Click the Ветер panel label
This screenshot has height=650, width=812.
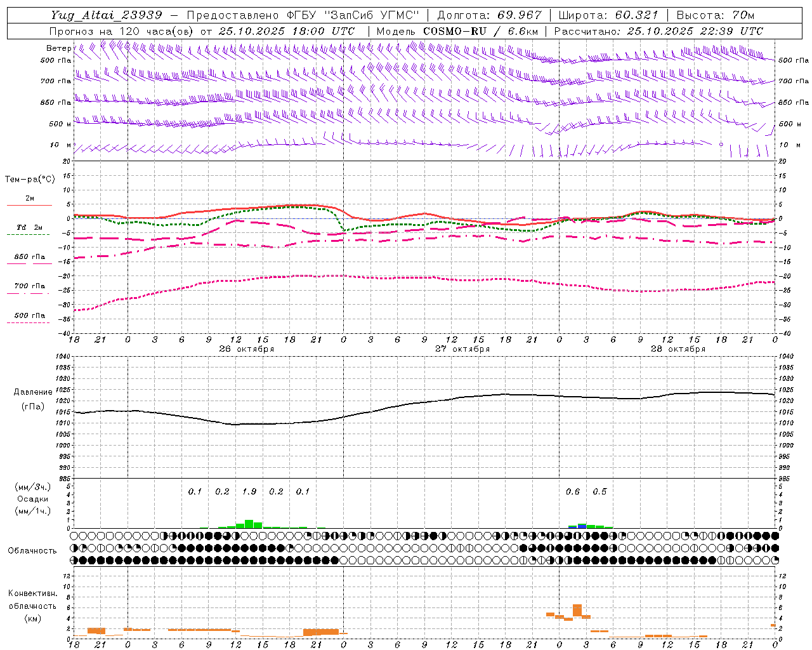pyautogui.click(x=58, y=48)
